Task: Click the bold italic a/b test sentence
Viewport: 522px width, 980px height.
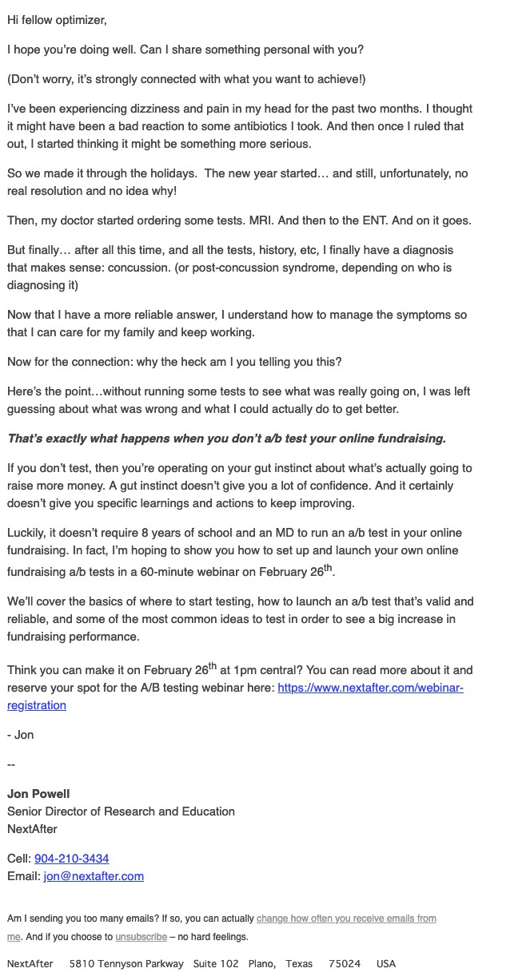Action: pyautogui.click(x=226, y=438)
